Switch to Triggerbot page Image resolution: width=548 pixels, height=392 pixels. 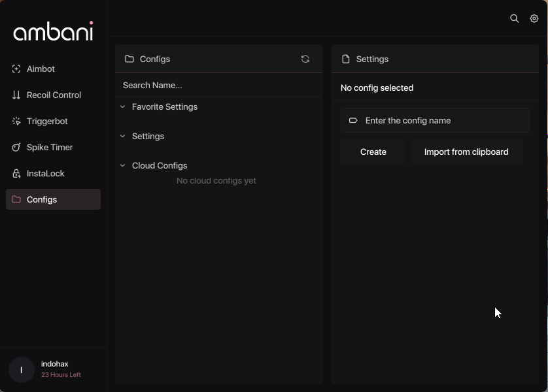53,121
